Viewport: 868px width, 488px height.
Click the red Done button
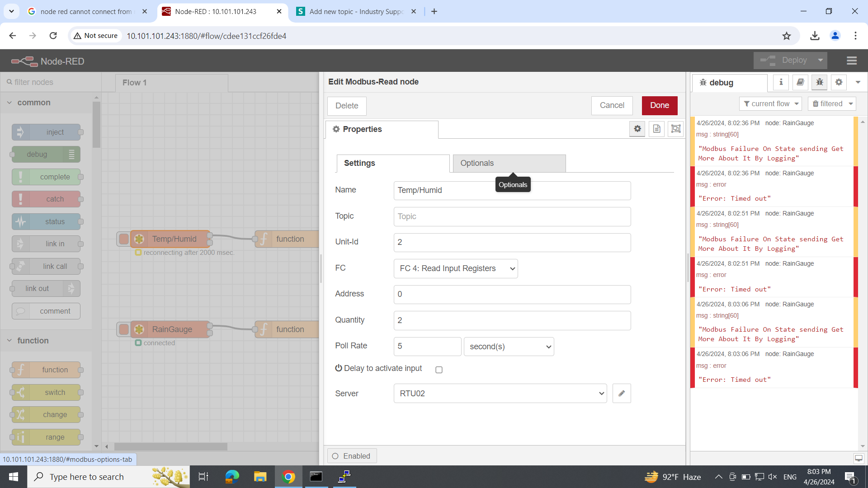click(659, 105)
